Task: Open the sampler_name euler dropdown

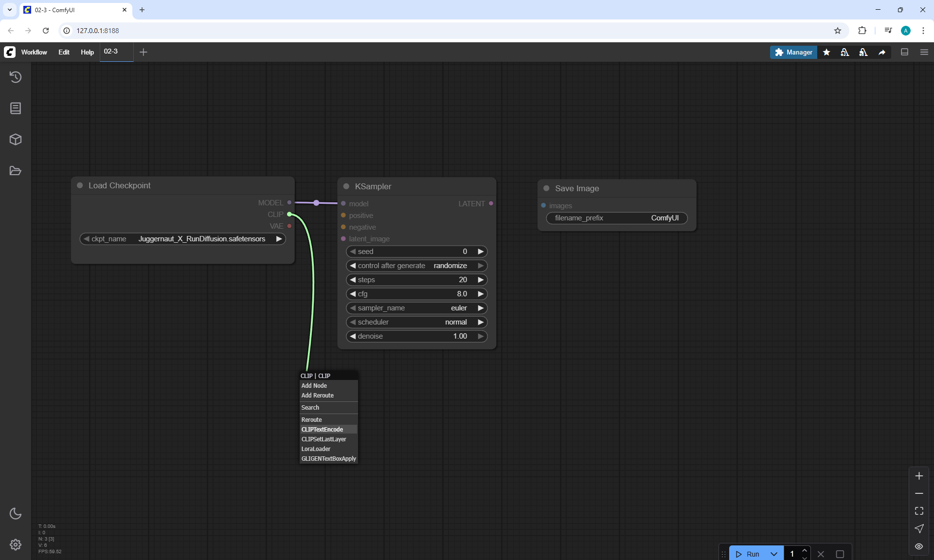Action: click(x=416, y=308)
